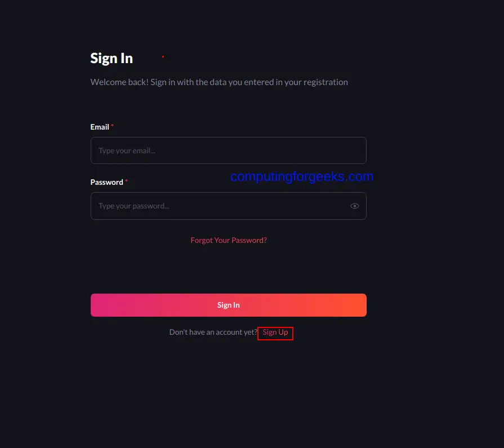The width and height of the screenshot is (504, 448).
Task: Click the Welcome back subtitle text
Action: (219, 82)
